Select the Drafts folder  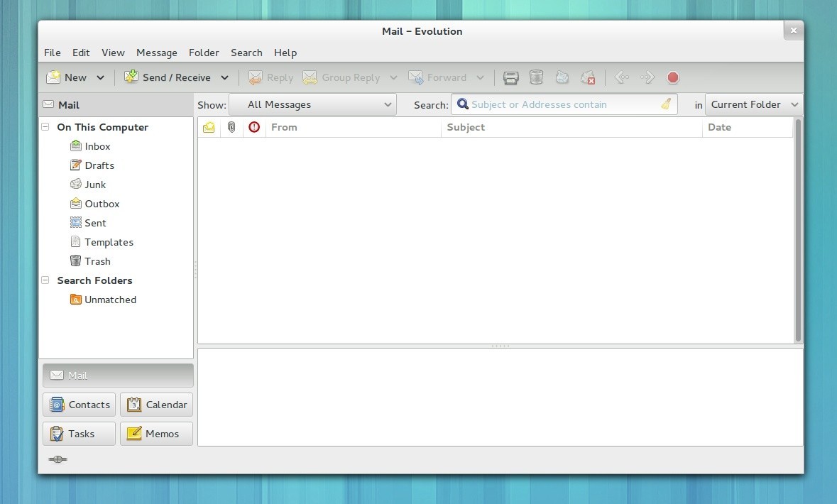coord(92,165)
